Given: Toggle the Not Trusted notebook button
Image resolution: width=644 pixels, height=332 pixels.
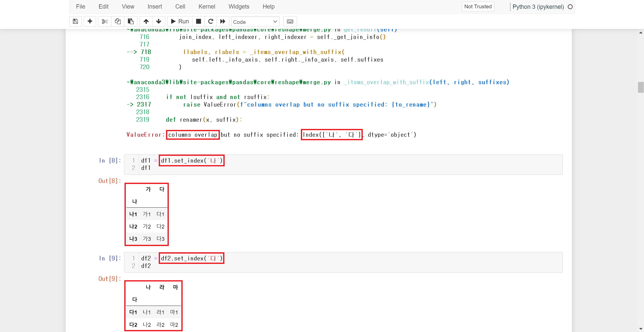Looking at the screenshot, I should point(478,7).
